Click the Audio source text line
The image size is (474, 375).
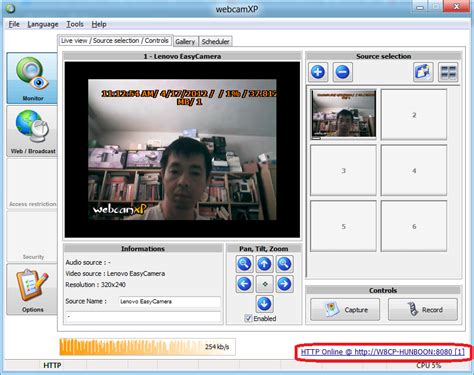pos(88,263)
